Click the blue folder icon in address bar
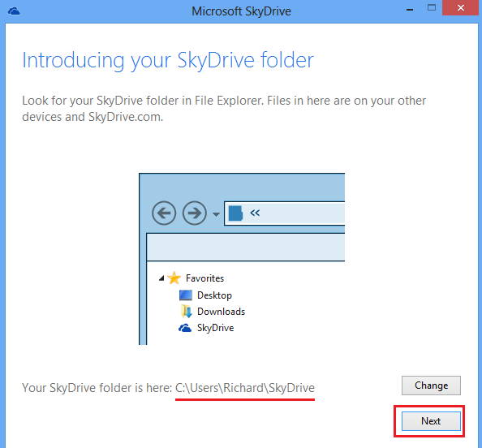The height and width of the screenshot is (448, 482). (x=235, y=213)
